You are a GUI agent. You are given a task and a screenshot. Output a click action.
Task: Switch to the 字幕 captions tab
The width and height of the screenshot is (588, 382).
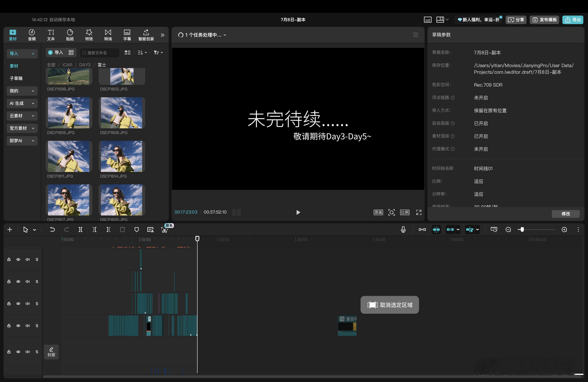coord(127,35)
